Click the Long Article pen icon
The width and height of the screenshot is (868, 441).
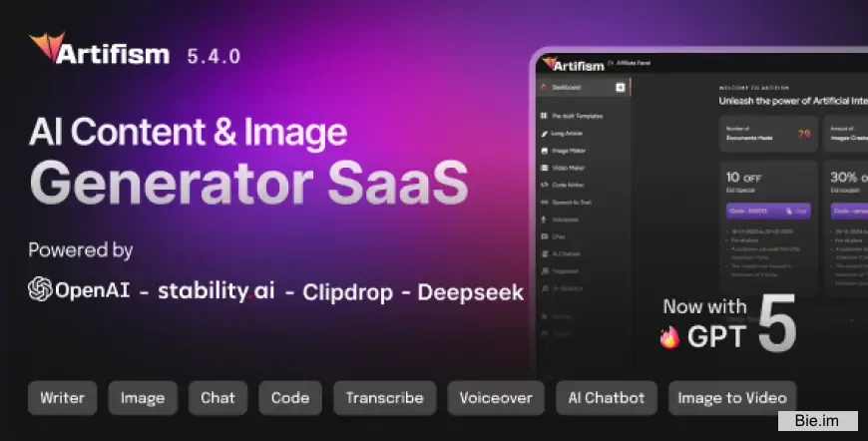(x=544, y=134)
